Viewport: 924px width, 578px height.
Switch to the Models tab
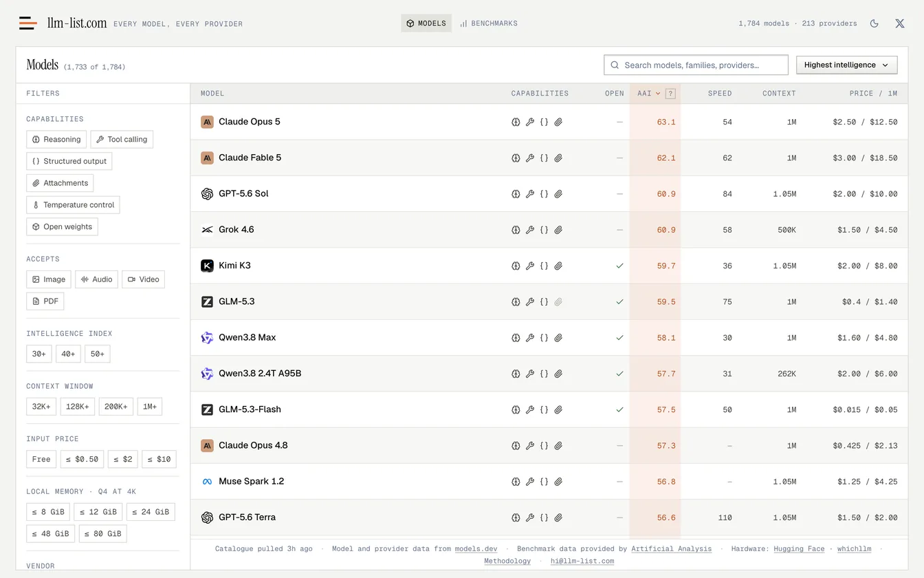coord(426,23)
